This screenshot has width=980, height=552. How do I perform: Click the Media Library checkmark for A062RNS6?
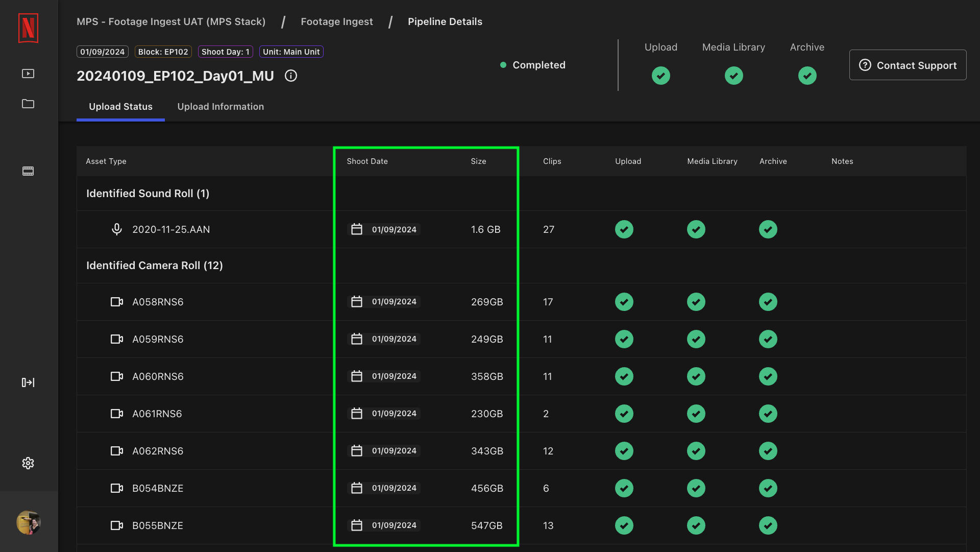pos(696,451)
